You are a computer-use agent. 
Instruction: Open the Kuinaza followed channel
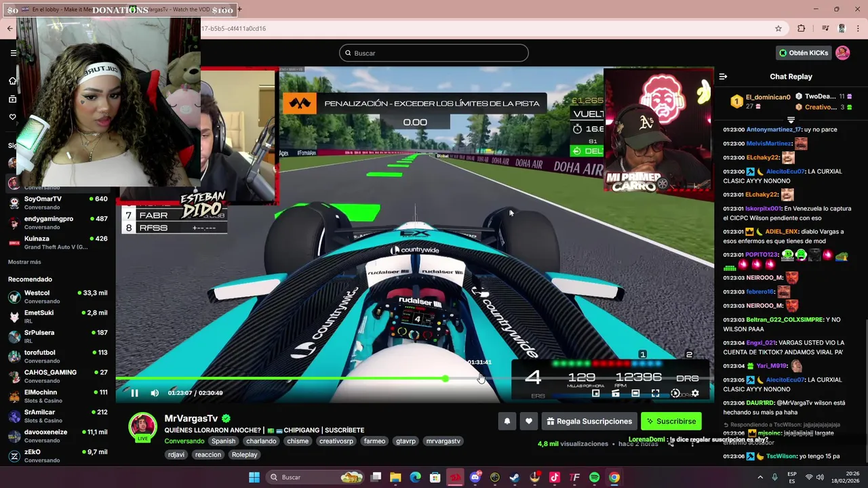click(x=58, y=243)
